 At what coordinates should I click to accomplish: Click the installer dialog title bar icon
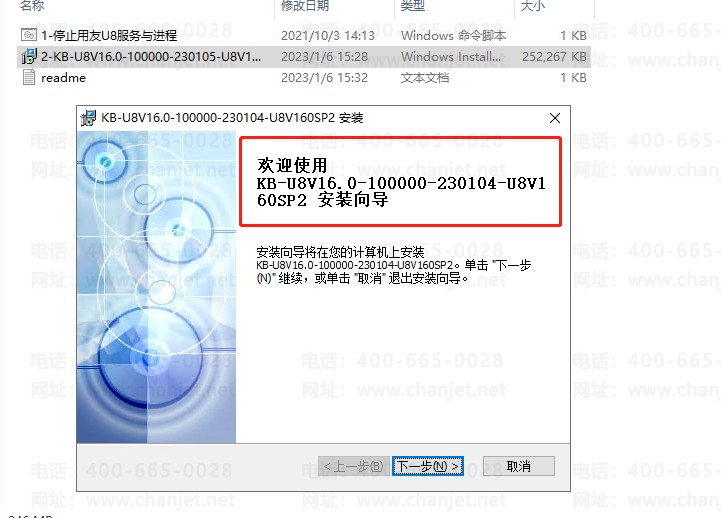point(88,118)
